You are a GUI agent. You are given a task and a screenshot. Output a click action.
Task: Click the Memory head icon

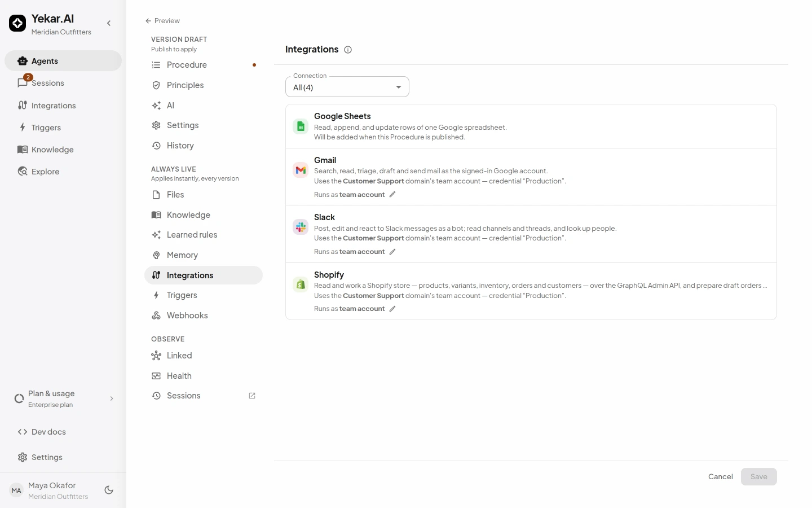point(156,255)
